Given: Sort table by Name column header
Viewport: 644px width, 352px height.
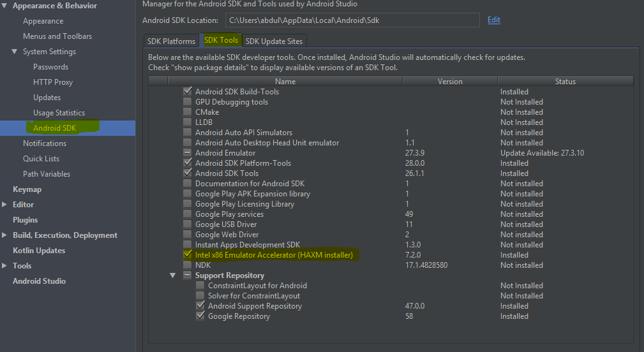Looking at the screenshot, I should click(285, 81).
